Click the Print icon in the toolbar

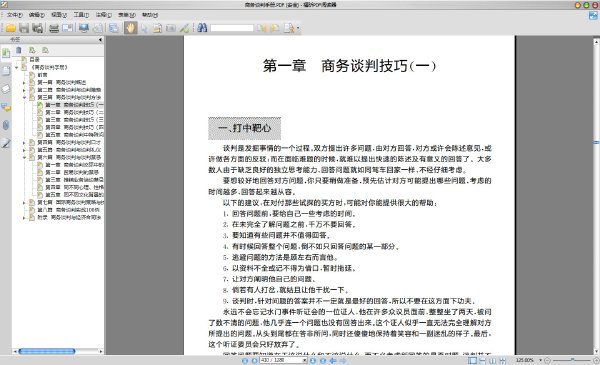coord(54,28)
